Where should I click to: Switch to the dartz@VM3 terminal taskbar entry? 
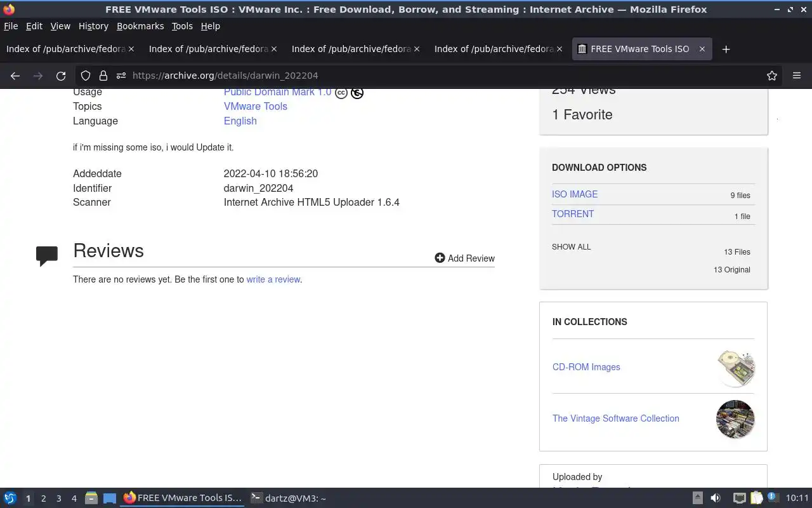[288, 498]
